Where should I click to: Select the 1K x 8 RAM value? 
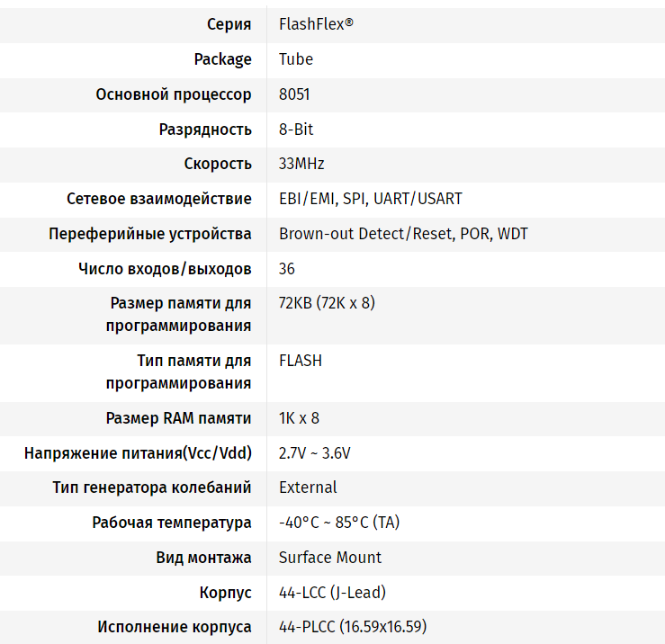point(299,418)
